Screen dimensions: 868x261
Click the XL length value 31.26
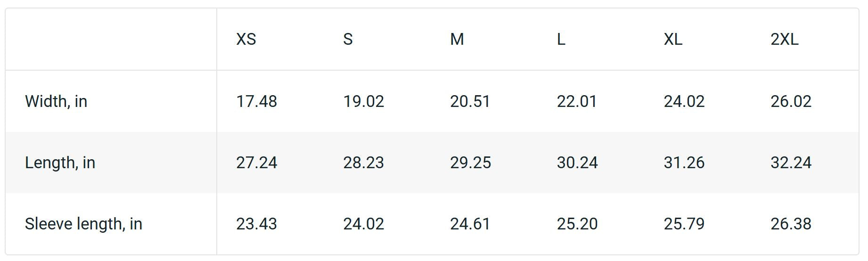point(684,163)
